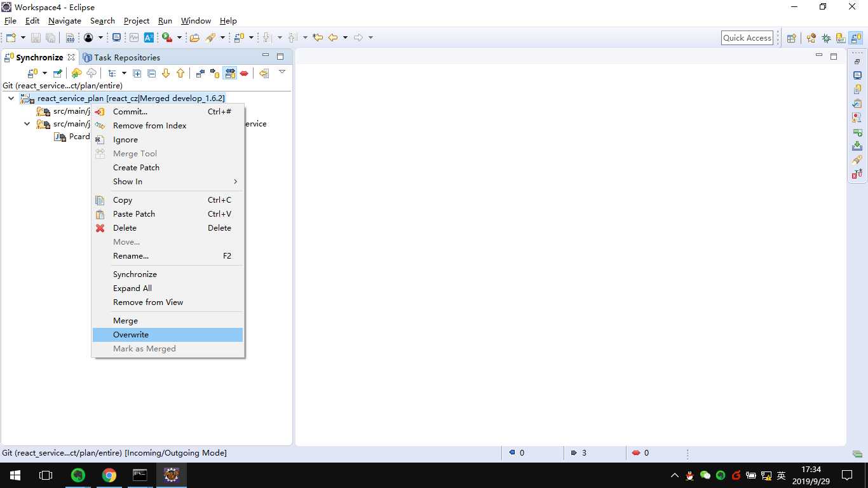Choose Overwrite in the context menu
The width and height of the screenshot is (868, 488).
[168, 334]
